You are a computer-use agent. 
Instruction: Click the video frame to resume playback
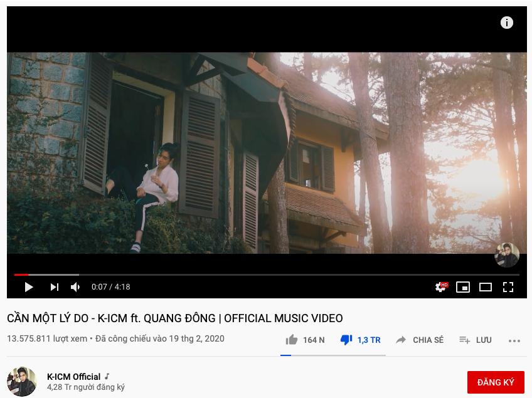point(267,152)
